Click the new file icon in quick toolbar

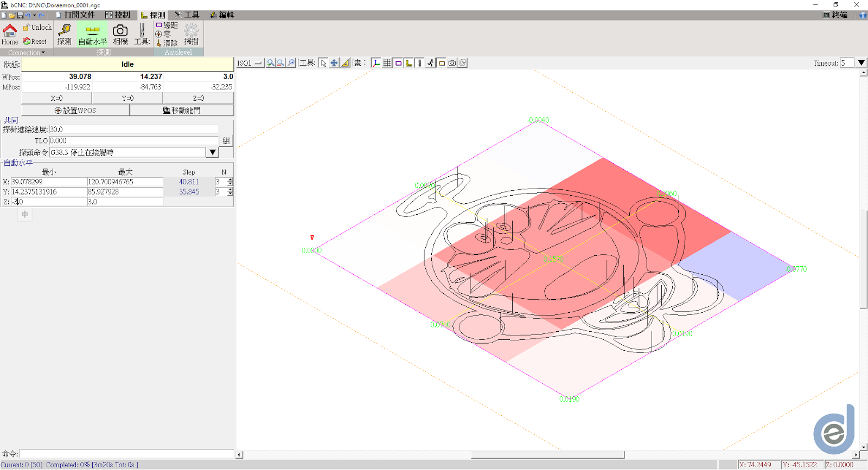[4, 15]
